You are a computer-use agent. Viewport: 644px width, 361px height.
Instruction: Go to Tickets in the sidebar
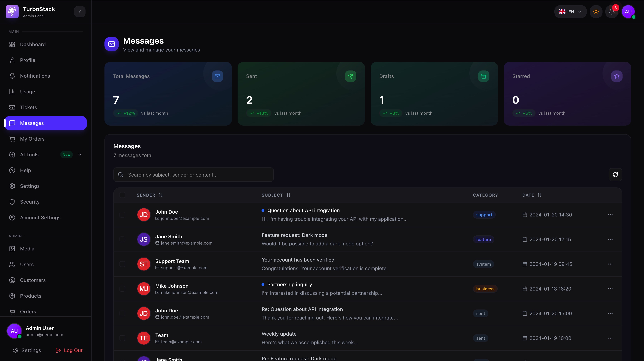pos(28,107)
